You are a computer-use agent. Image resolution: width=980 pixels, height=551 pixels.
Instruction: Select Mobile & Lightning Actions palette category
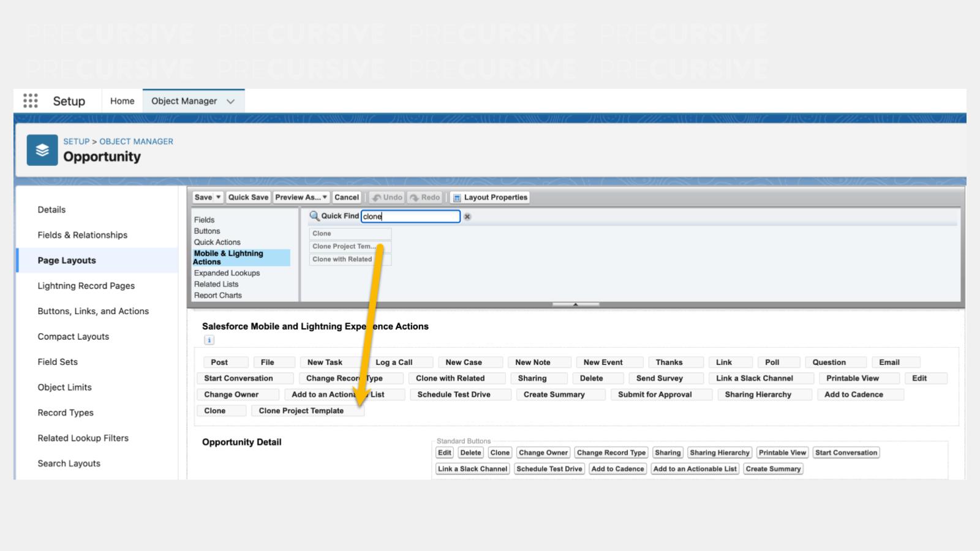coord(241,257)
